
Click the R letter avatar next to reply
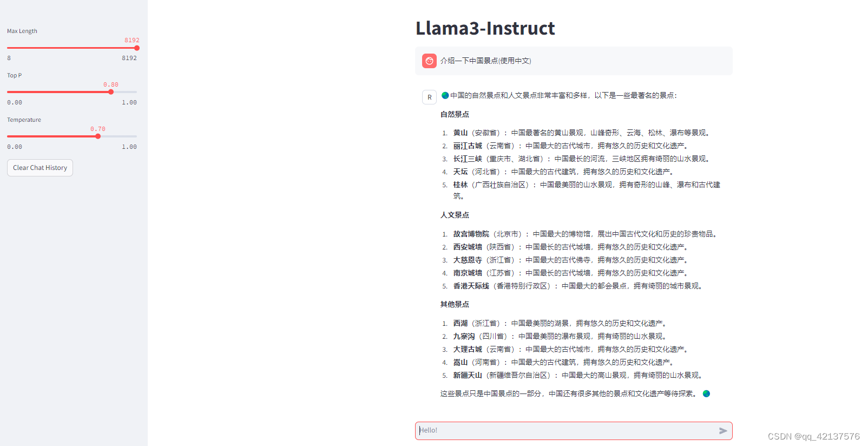[x=429, y=97]
